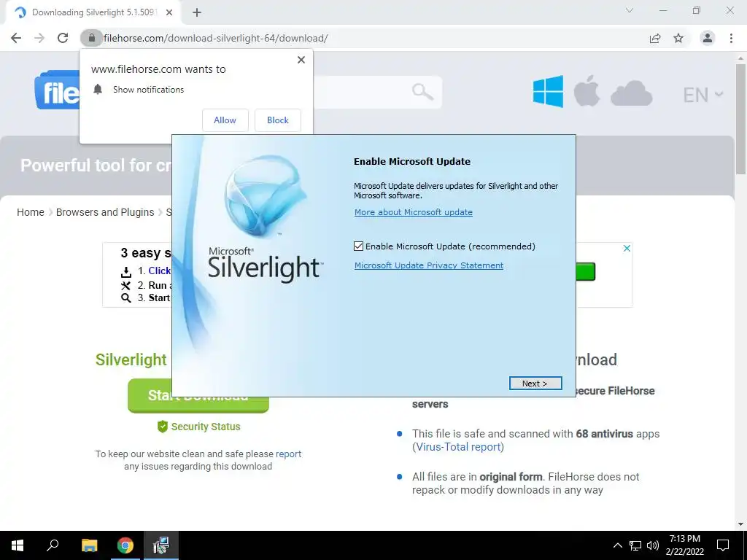The width and height of the screenshot is (747, 560).
Task: Click the share page icon in address bar
Action: [655, 38]
